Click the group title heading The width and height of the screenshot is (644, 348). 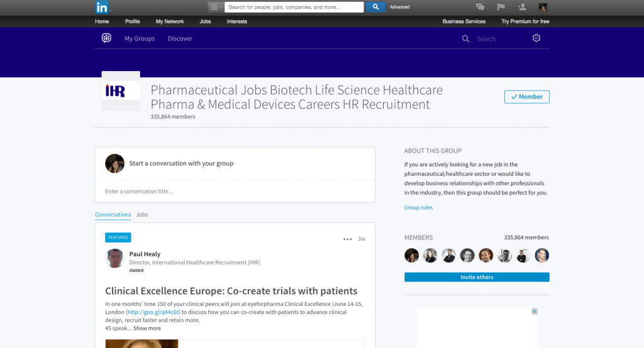click(297, 97)
